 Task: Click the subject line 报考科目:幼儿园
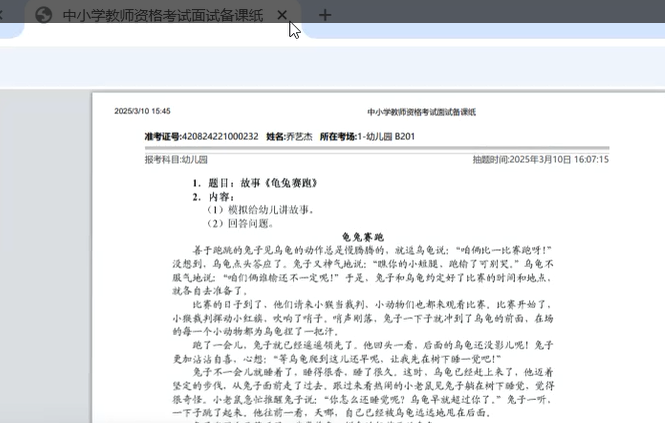[x=176, y=160]
